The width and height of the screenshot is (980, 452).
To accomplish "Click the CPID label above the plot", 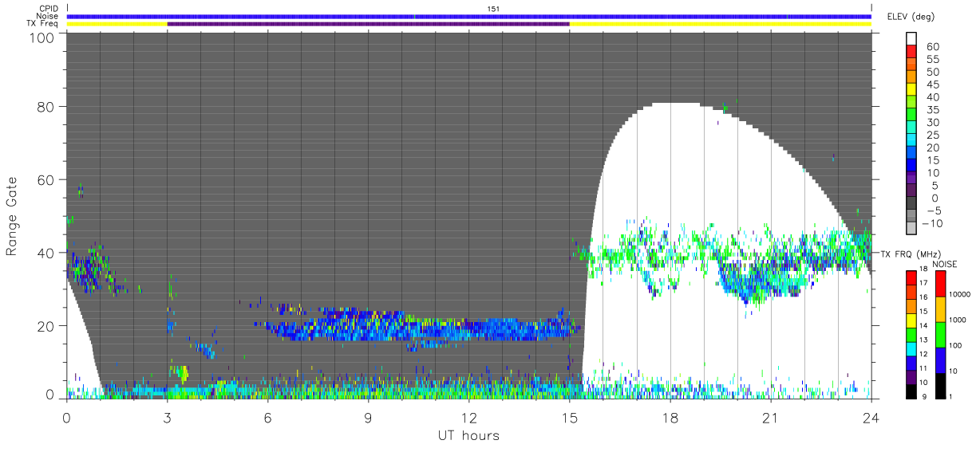I will [47, 9].
